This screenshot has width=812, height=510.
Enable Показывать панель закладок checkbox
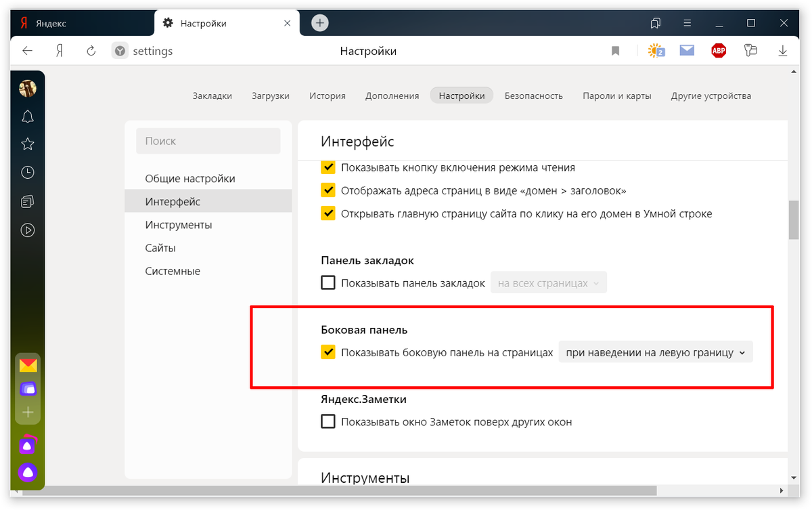328,283
